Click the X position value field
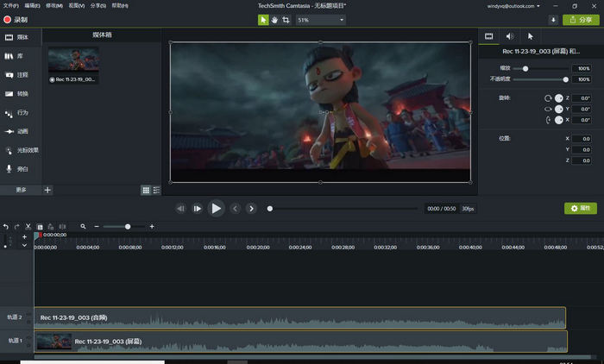604x364 pixels. coord(582,139)
